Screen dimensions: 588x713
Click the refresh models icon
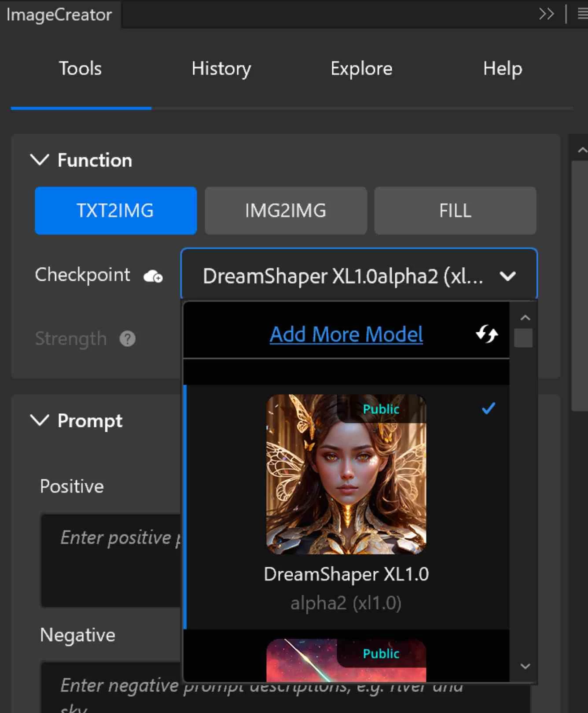(x=487, y=334)
